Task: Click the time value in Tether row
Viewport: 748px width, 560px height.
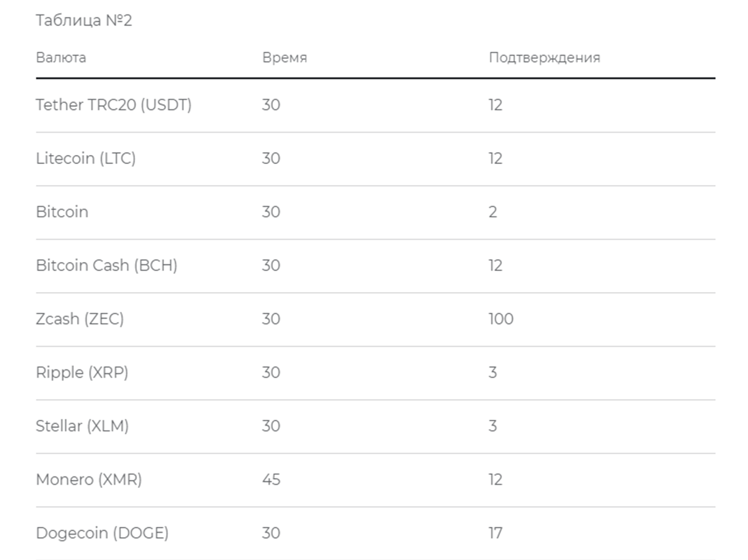Action: click(271, 105)
